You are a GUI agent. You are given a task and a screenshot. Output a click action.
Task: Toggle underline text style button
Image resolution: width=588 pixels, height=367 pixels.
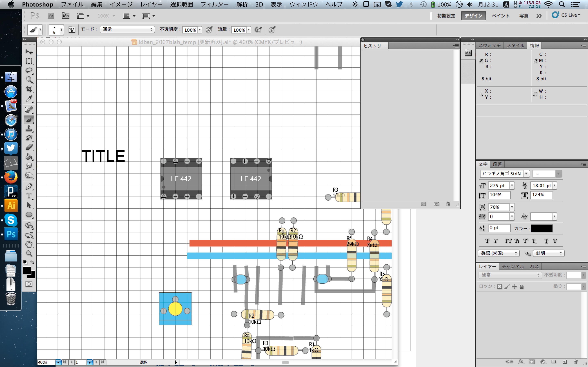pyautogui.click(x=546, y=241)
